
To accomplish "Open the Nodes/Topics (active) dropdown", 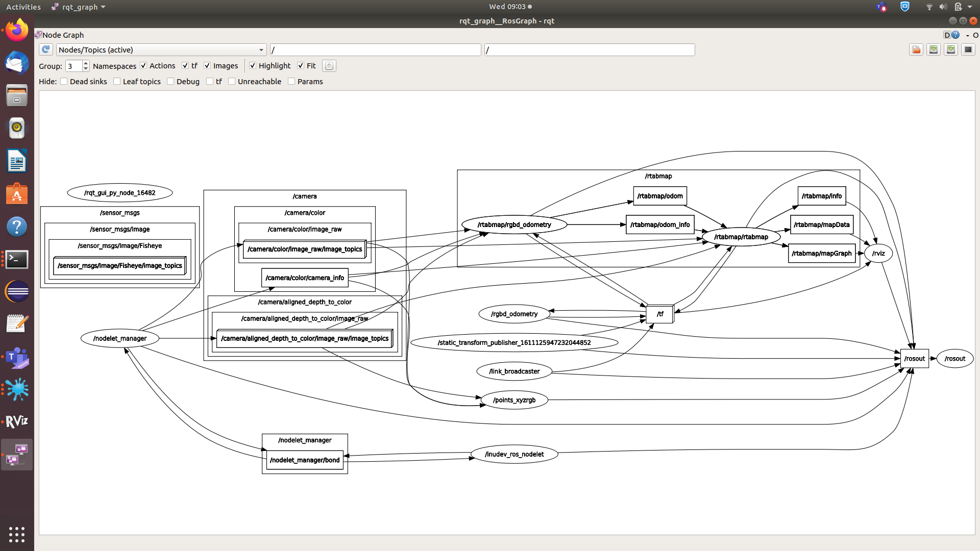I will (x=161, y=49).
